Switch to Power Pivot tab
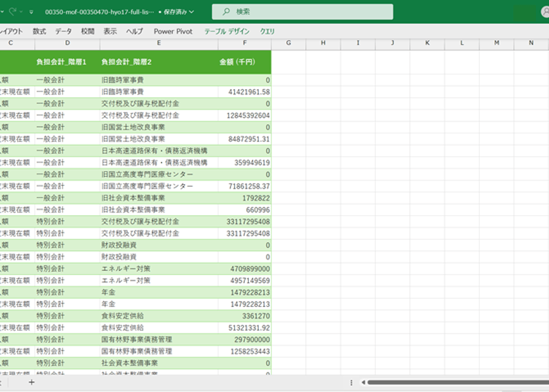The image size is (549, 392). [173, 31]
